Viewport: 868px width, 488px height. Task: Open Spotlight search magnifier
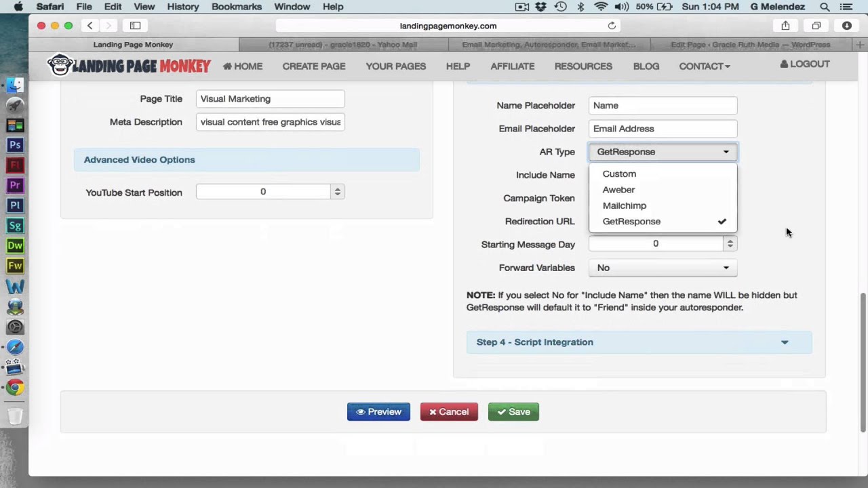(x=825, y=7)
